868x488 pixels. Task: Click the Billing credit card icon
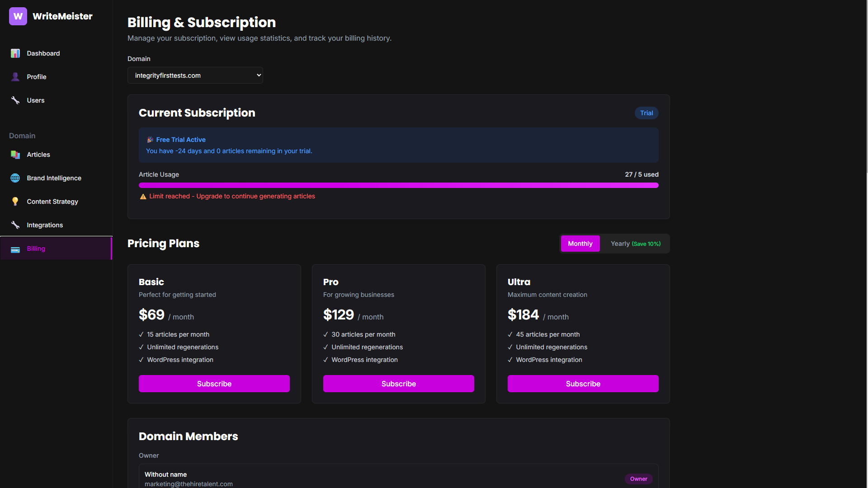click(15, 249)
